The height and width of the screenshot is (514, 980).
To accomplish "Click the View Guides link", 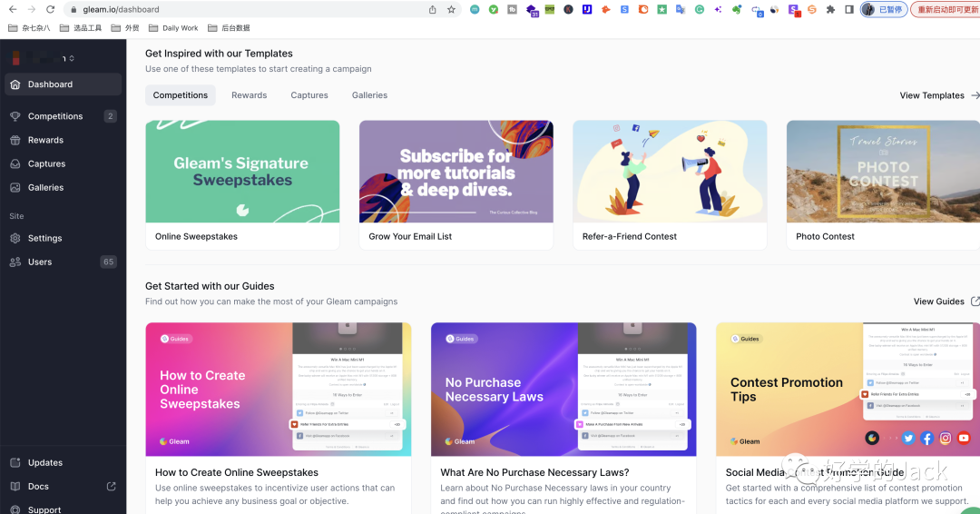I will coord(946,301).
